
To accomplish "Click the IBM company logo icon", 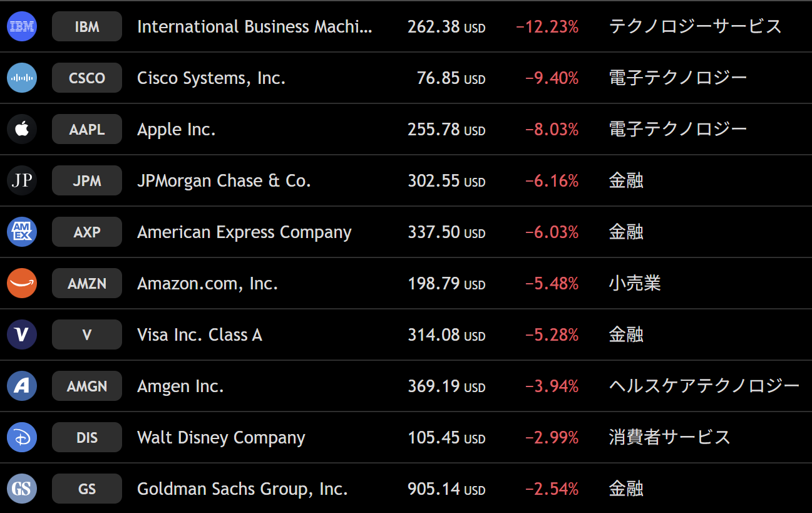I will click(x=22, y=26).
